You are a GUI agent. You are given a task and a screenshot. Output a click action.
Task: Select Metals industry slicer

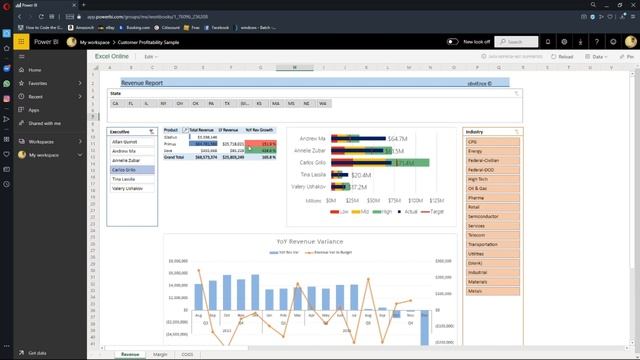point(493,291)
